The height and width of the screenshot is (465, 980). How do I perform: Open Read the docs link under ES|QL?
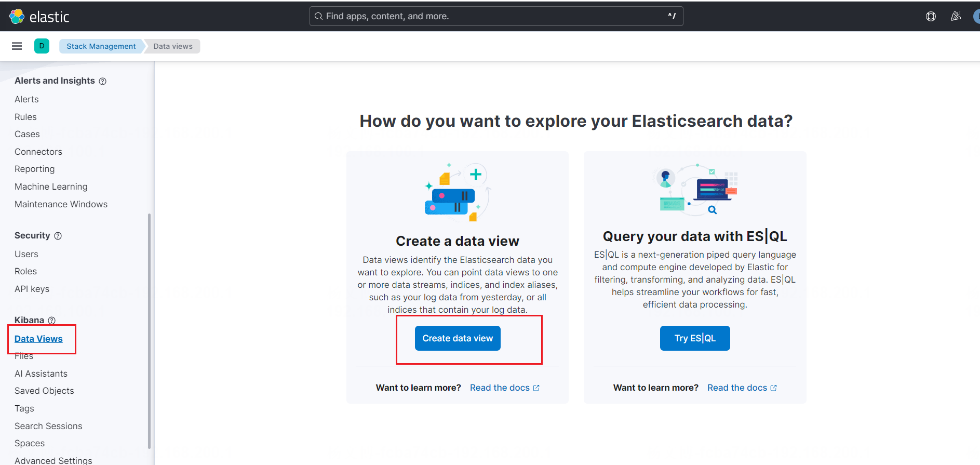tap(742, 388)
